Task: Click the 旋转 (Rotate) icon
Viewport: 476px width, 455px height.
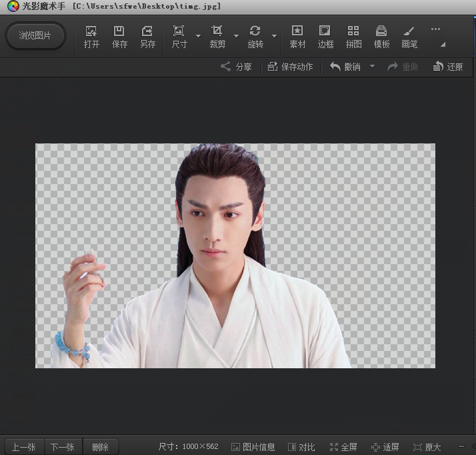Action: [255, 36]
